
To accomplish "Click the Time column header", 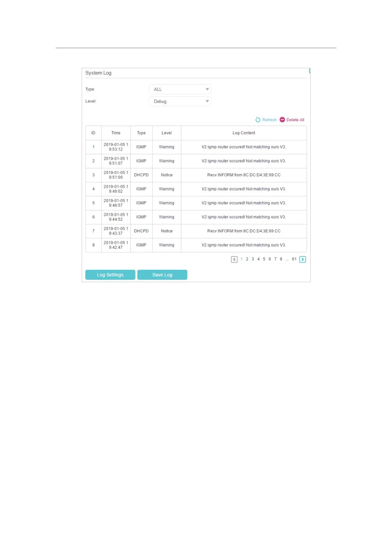I will click(116, 133).
